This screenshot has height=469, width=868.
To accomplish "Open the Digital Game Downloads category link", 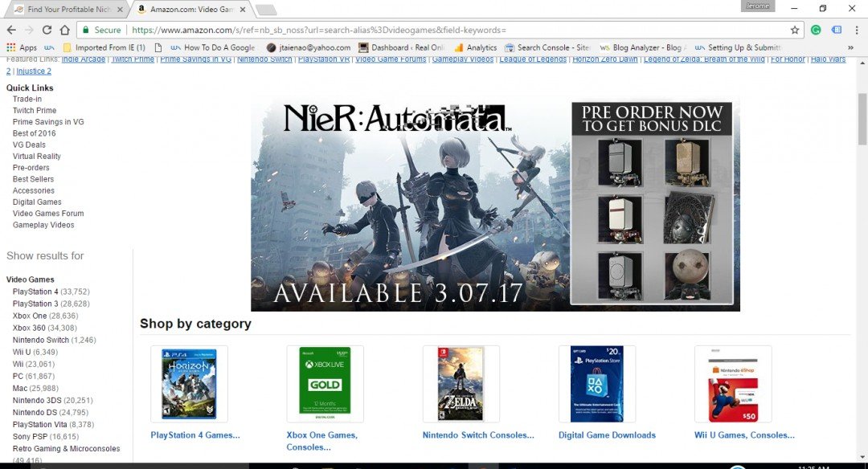I will [x=607, y=435].
